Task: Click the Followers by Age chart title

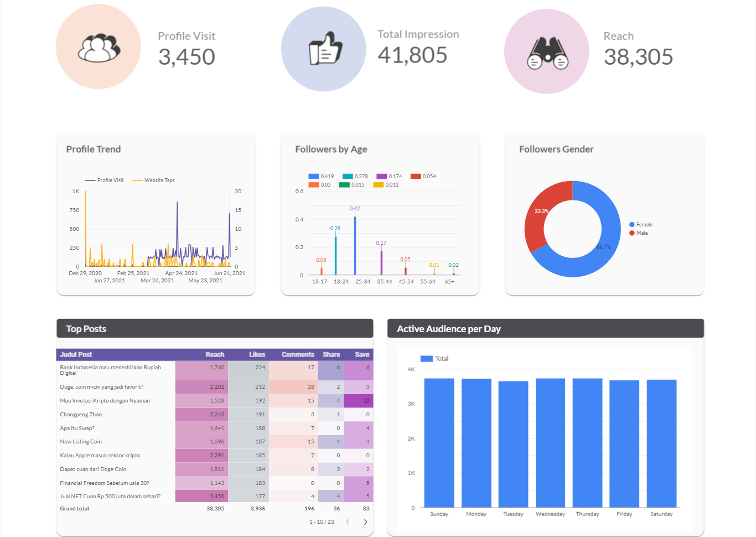Action: click(331, 149)
